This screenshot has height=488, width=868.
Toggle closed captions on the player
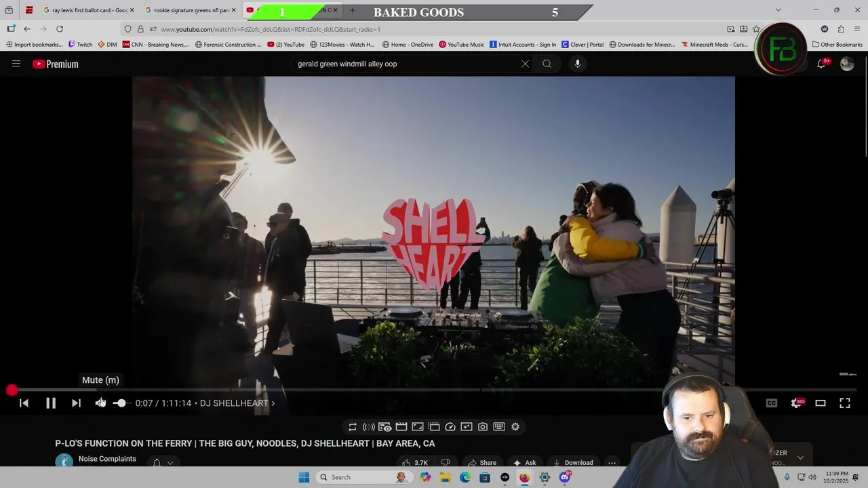(772, 403)
